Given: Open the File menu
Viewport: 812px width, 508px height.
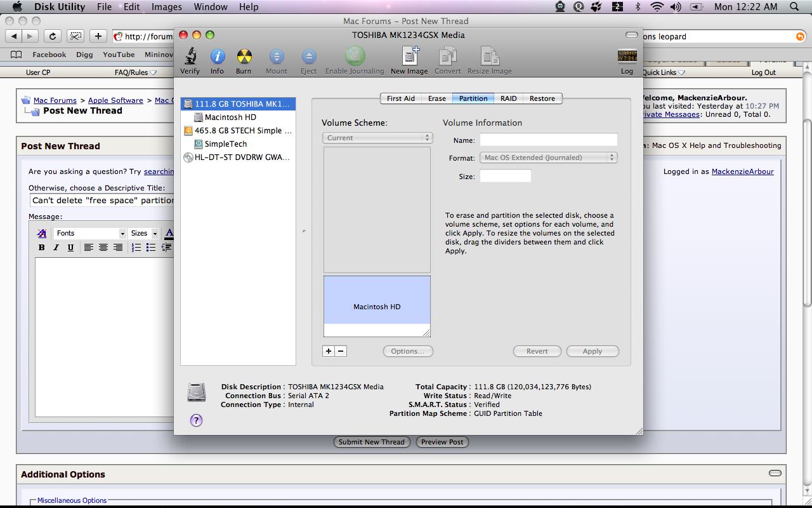Looking at the screenshot, I should 105,7.
